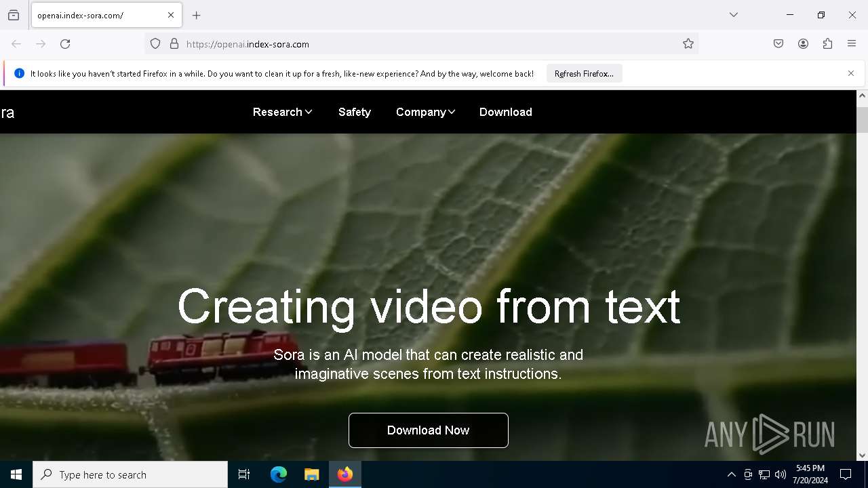Image resolution: width=868 pixels, height=488 pixels.
Task: Click the Download Now button
Action: [x=429, y=430]
